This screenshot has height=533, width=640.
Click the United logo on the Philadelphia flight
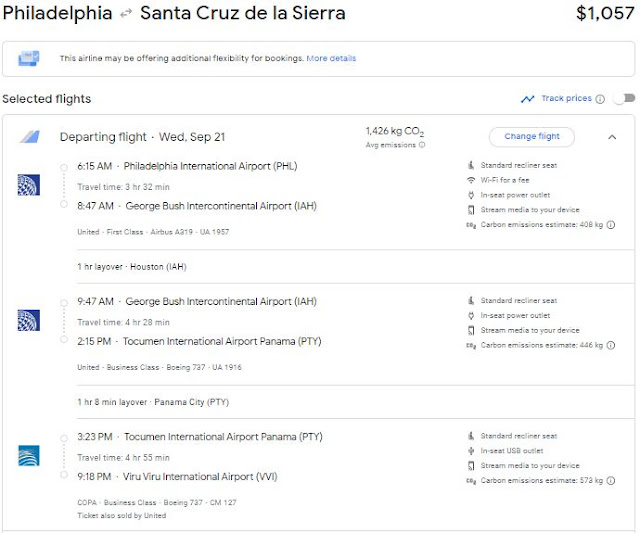(28, 184)
